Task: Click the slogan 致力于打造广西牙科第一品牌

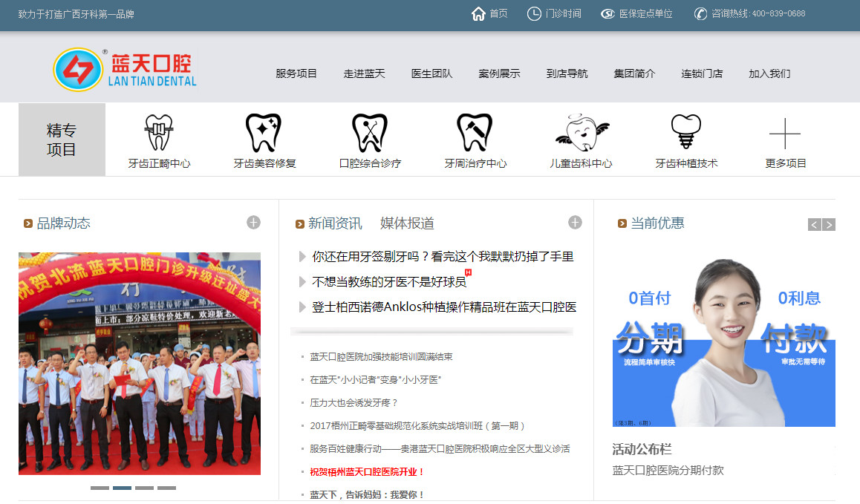Action: point(76,14)
